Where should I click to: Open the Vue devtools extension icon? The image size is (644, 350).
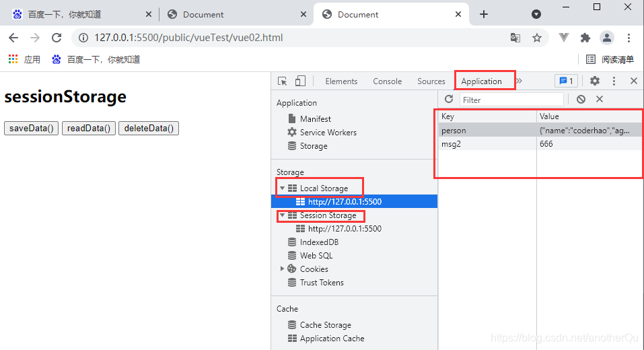[564, 38]
